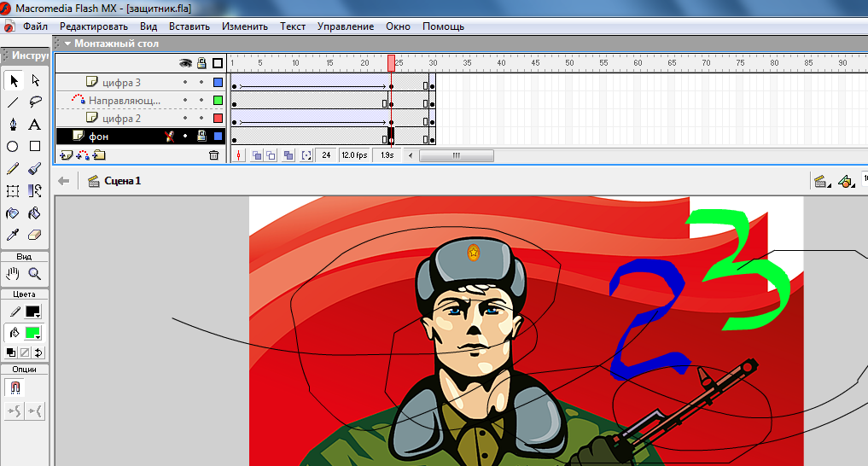Select the Subselection tool
Image resolution: width=868 pixels, height=466 pixels.
36,81
